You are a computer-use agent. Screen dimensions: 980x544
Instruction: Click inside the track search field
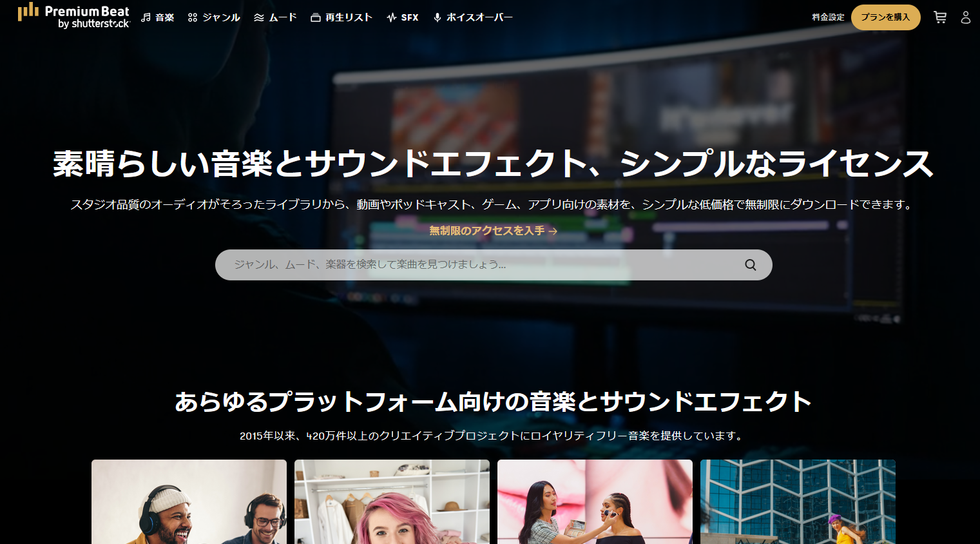(451, 264)
